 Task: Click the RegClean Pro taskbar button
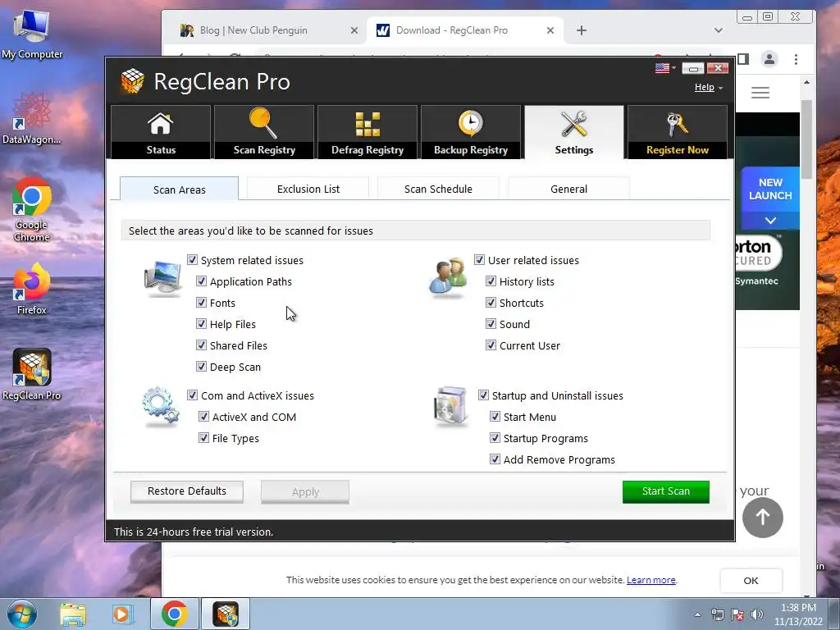(x=226, y=614)
